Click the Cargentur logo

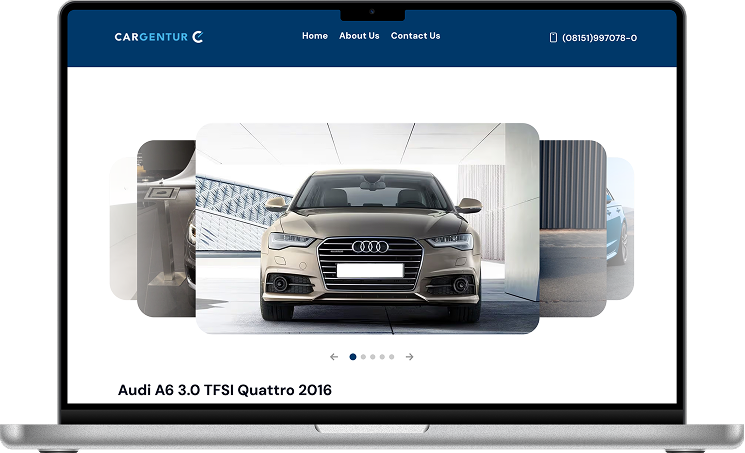(x=159, y=37)
